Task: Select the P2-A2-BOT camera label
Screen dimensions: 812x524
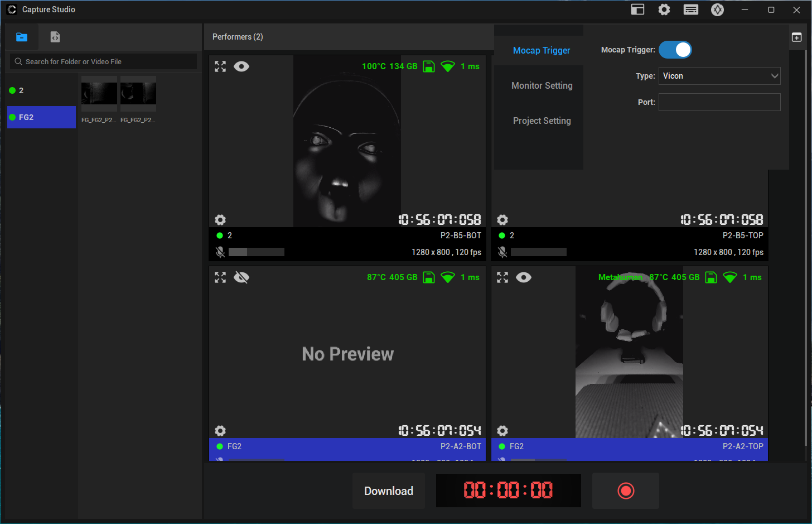Action: point(461,446)
